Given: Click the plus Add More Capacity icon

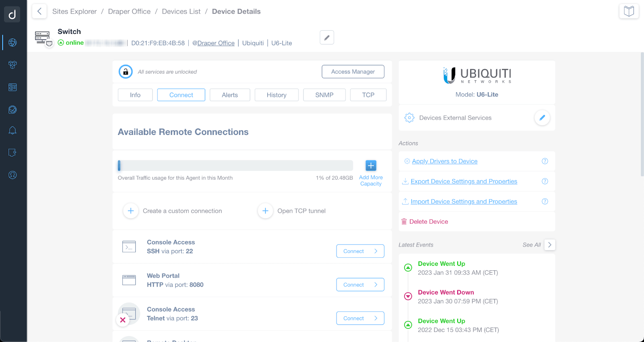Looking at the screenshot, I should coord(371,166).
